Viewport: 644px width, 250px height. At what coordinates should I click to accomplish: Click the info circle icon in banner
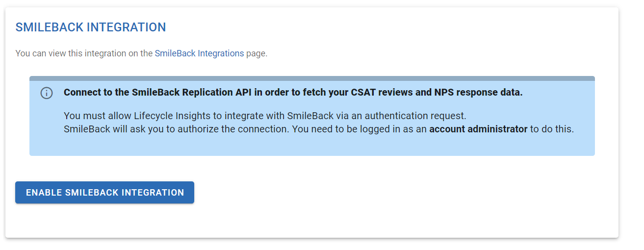(x=47, y=93)
